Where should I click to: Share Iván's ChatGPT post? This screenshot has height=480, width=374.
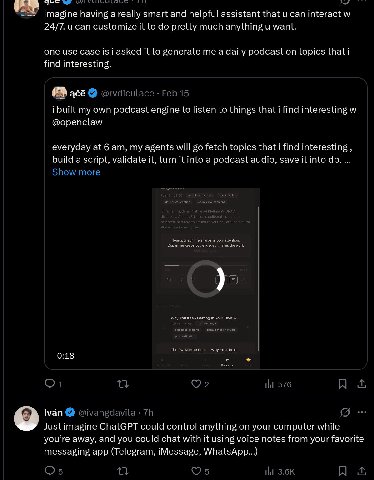pos(362,471)
